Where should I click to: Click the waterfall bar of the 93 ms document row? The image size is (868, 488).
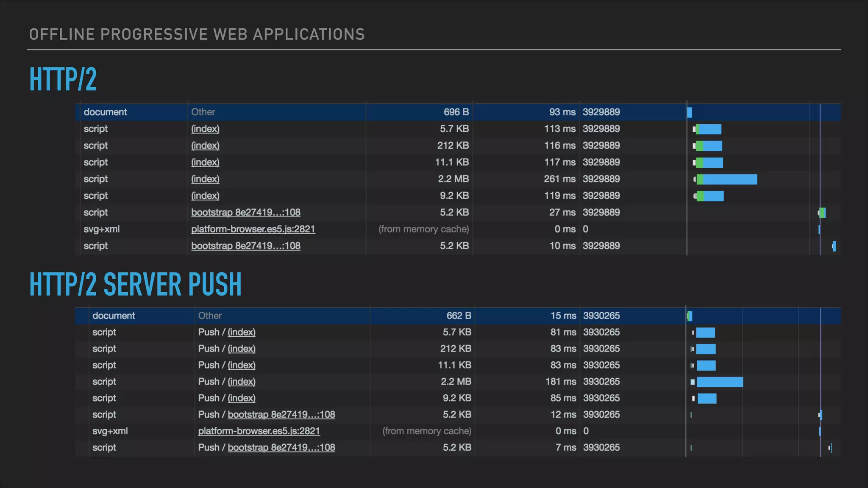690,112
